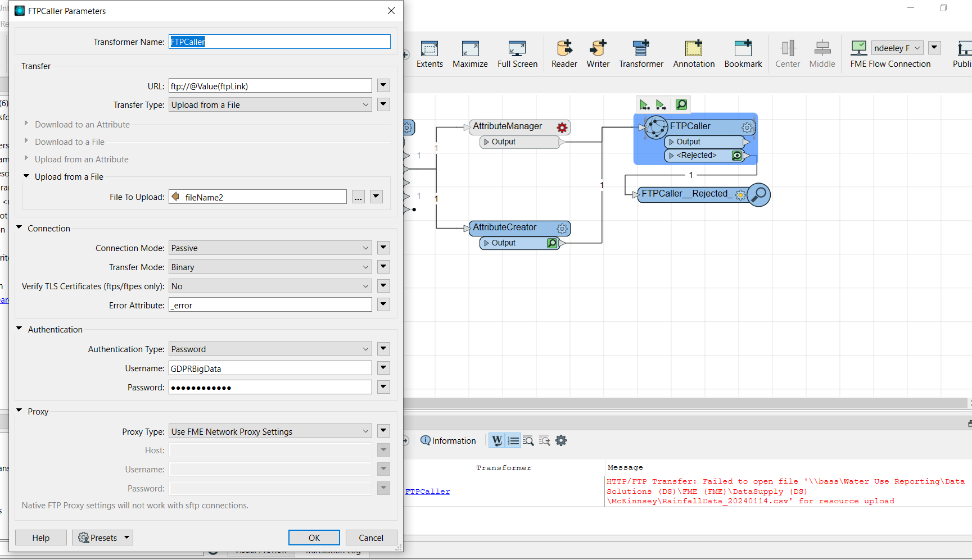Click FTPCaller_Rejected magnifier inspector icon
Image resolution: width=972 pixels, height=560 pixels.
[759, 195]
